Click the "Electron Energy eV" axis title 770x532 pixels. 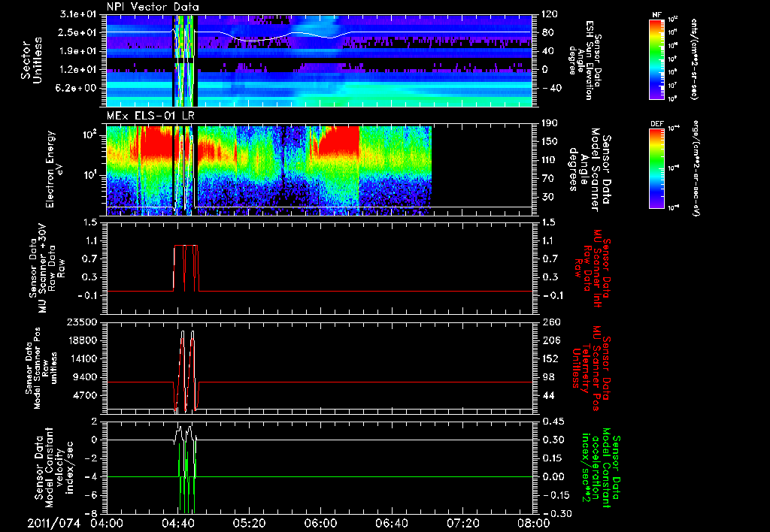click(54, 169)
